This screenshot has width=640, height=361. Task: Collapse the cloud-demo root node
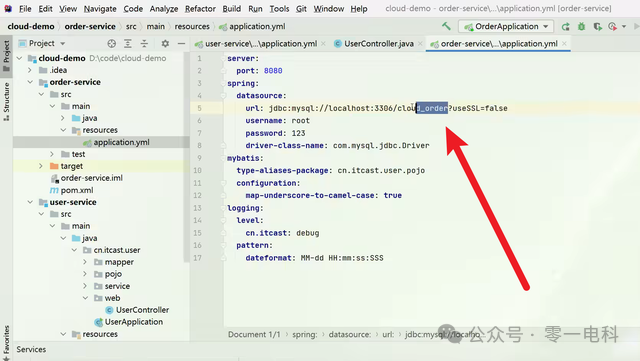point(19,58)
